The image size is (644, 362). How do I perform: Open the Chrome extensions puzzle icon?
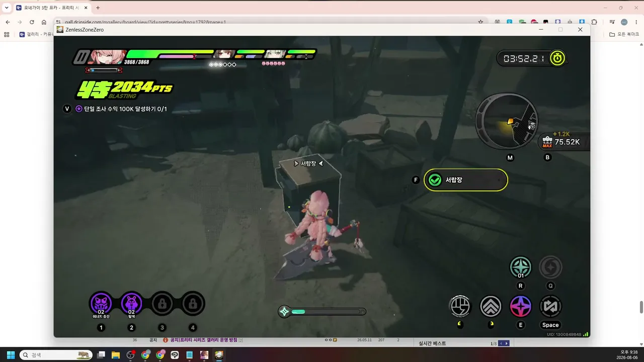coord(594,22)
